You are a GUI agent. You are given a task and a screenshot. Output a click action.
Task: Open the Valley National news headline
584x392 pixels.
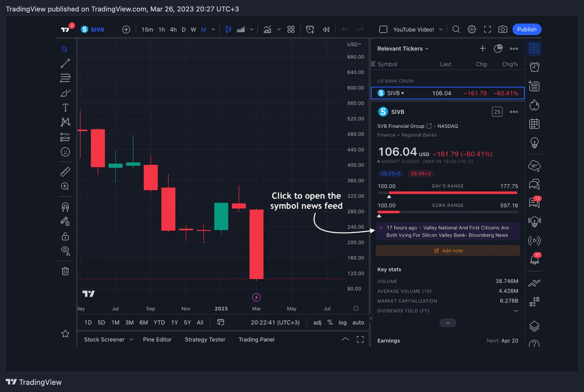point(448,231)
